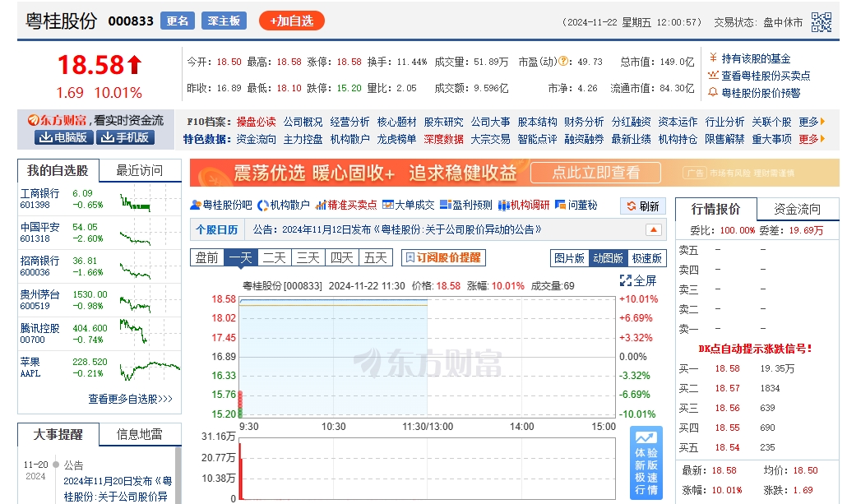Open 盈利预测 icon link
The width and height of the screenshot is (847, 504).
(x=465, y=205)
